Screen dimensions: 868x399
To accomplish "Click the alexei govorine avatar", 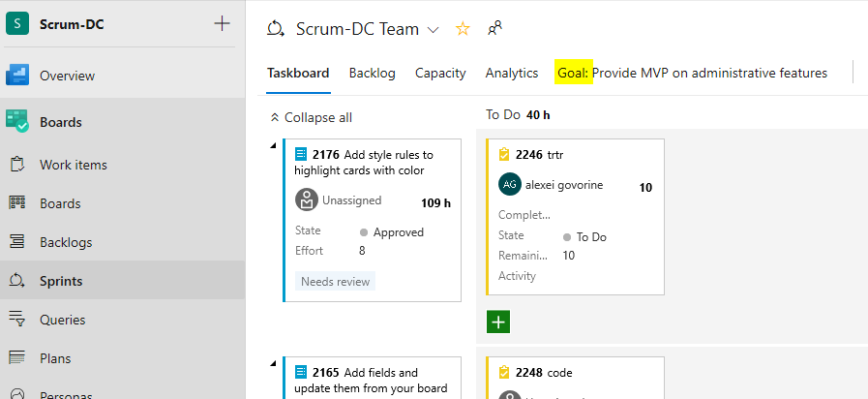I will tap(509, 184).
